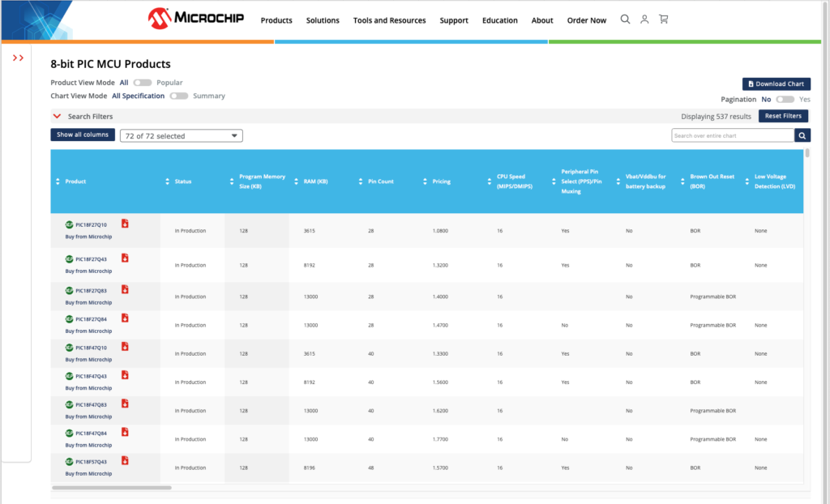Open the Solutions menu
Screen dimensions: 830x504
(x=323, y=20)
